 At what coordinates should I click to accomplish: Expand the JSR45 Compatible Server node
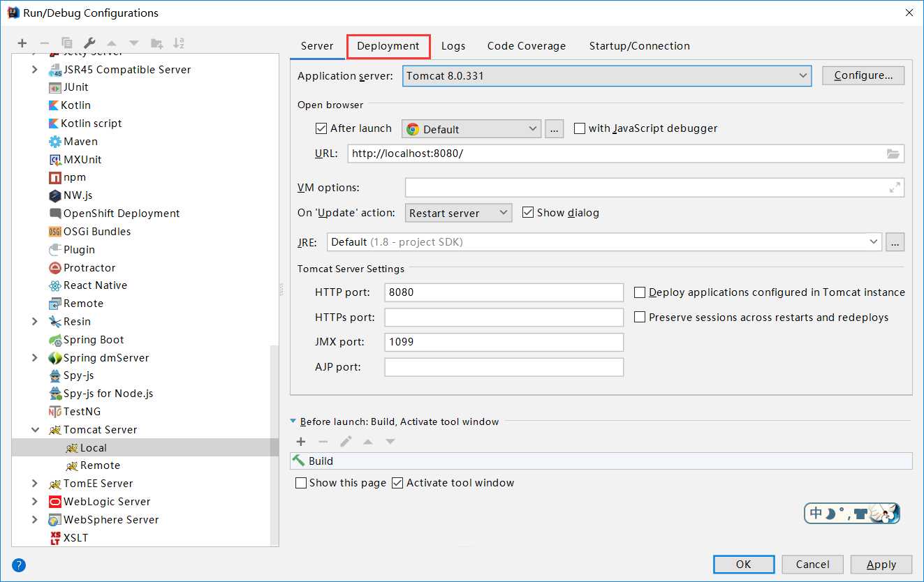click(x=35, y=70)
